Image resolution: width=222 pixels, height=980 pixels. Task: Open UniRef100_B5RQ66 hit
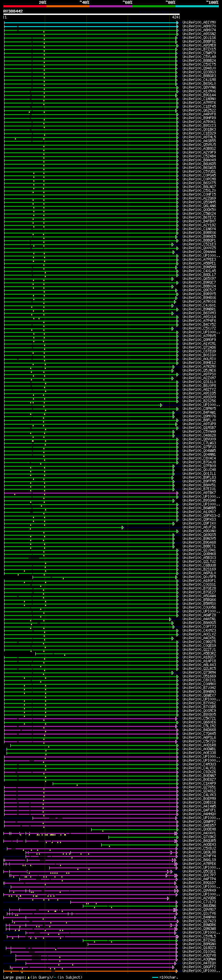click(199, 600)
